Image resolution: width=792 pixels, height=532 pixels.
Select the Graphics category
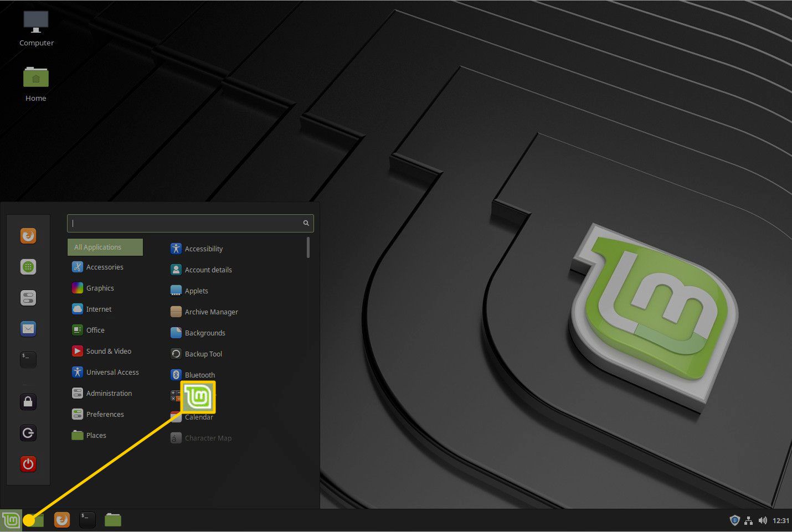(105, 288)
